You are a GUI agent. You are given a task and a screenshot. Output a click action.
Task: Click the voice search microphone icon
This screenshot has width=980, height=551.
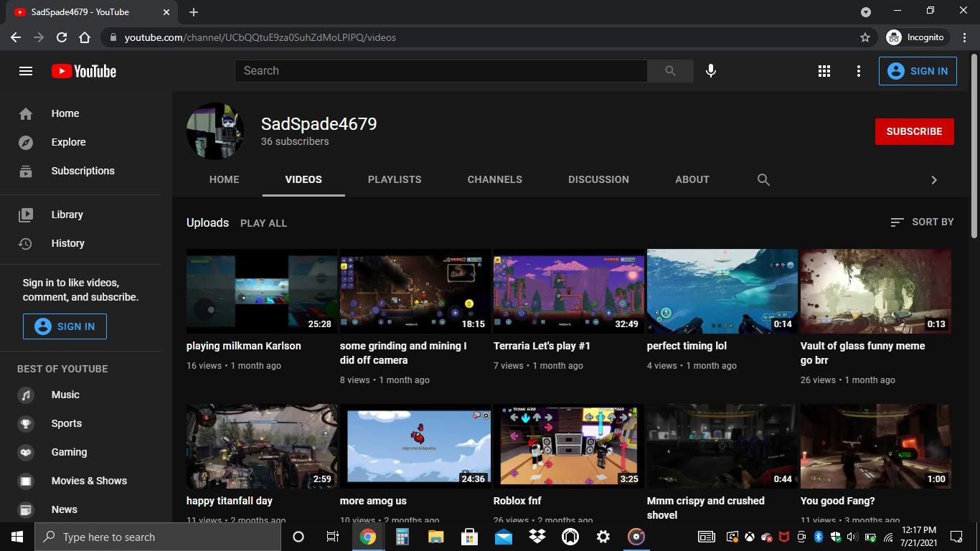pyautogui.click(x=710, y=71)
